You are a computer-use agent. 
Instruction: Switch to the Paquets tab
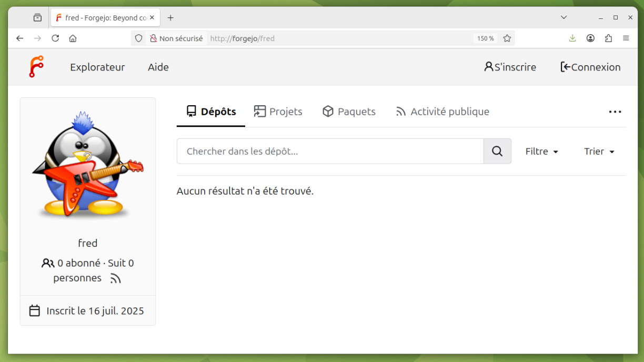click(349, 112)
